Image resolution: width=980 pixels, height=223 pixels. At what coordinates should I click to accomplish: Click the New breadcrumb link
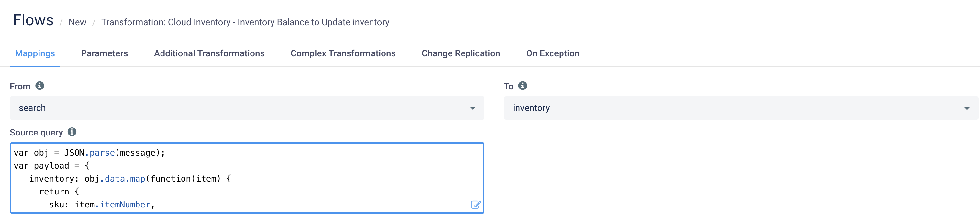(77, 22)
